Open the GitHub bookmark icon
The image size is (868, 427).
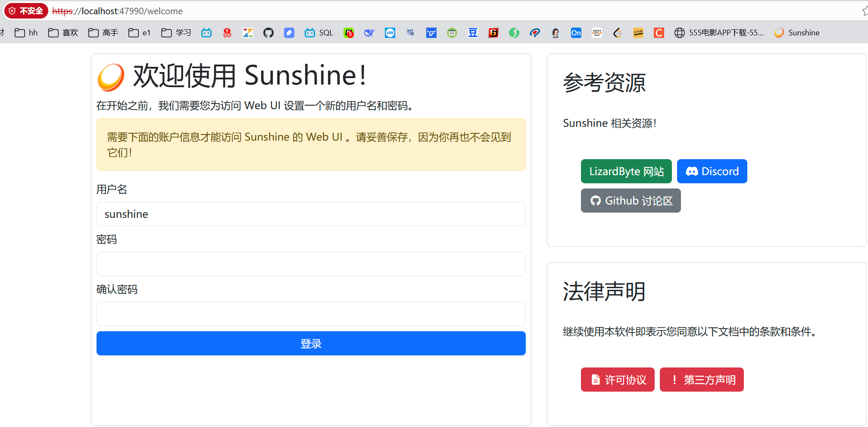click(268, 32)
